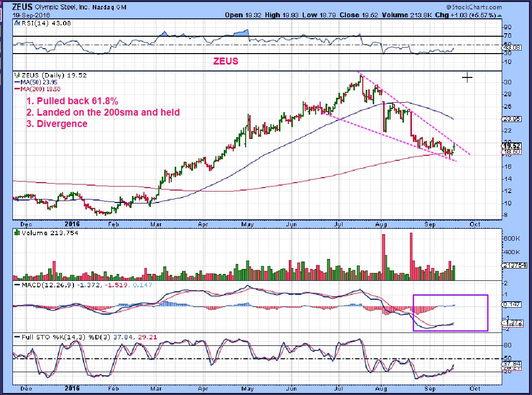Click the green up-arrow beside the change percent

tap(499, 15)
